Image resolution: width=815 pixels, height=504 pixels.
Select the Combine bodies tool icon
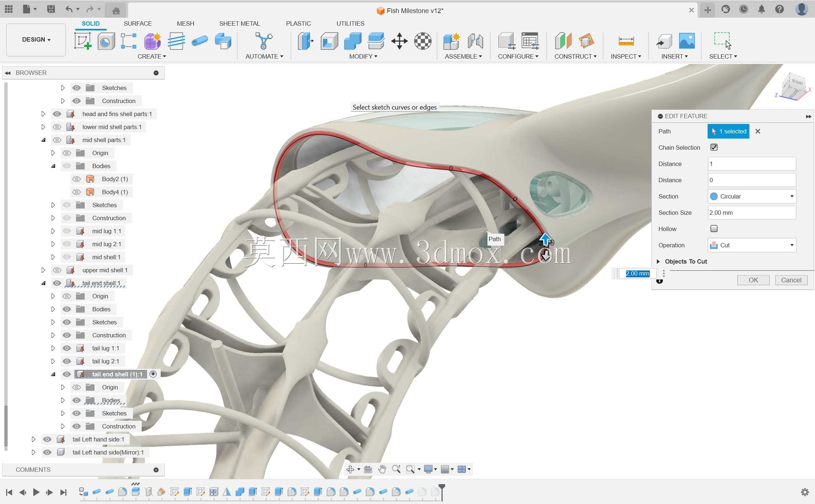click(353, 41)
